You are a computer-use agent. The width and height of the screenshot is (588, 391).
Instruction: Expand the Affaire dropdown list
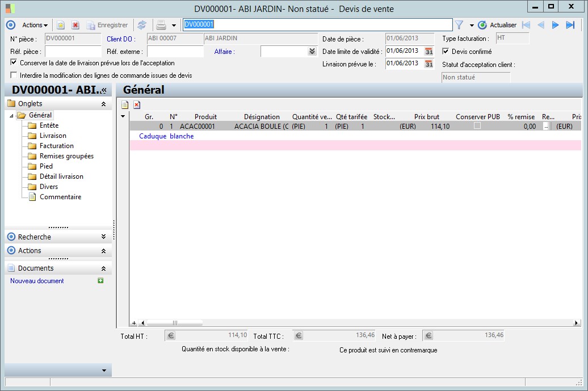tap(312, 52)
